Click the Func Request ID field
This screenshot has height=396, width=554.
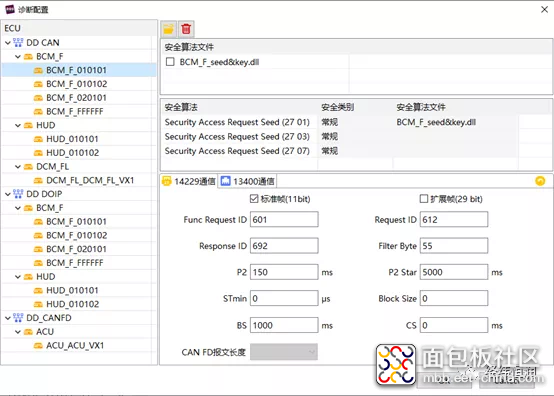284,219
